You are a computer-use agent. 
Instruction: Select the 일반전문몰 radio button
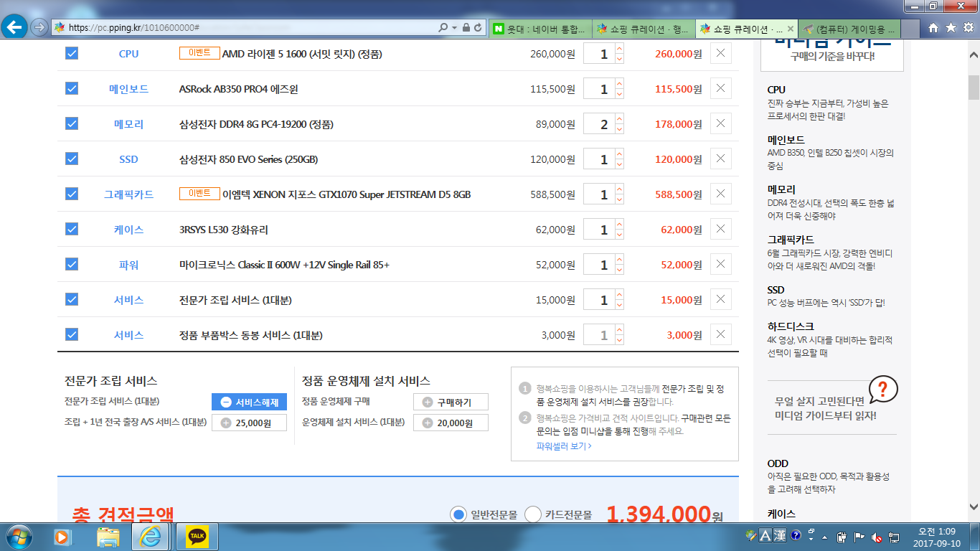tap(458, 514)
